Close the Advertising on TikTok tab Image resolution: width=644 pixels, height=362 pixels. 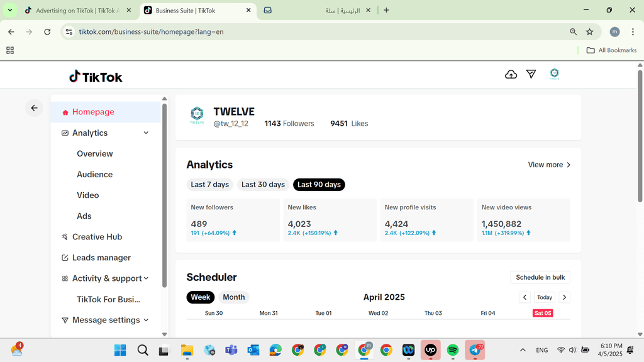(x=128, y=11)
